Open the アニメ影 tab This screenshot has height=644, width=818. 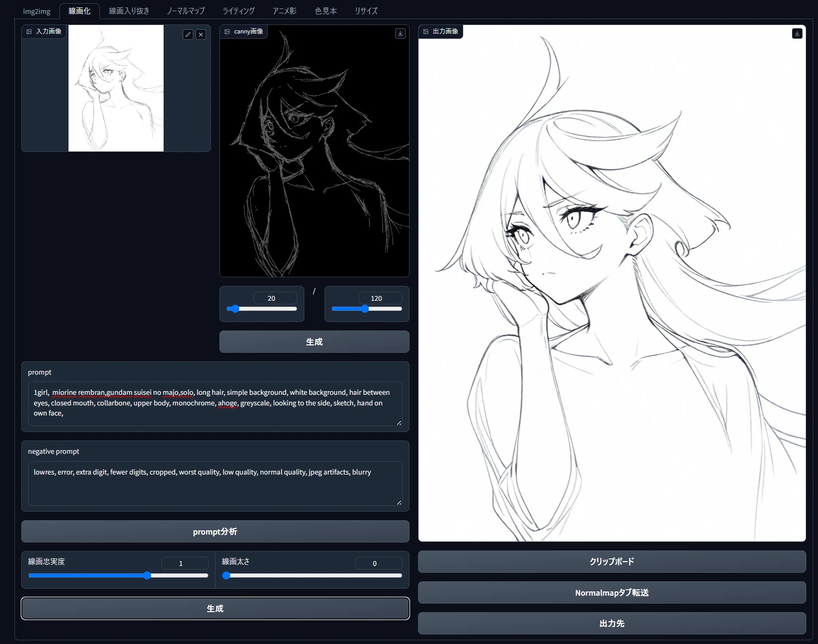click(285, 11)
